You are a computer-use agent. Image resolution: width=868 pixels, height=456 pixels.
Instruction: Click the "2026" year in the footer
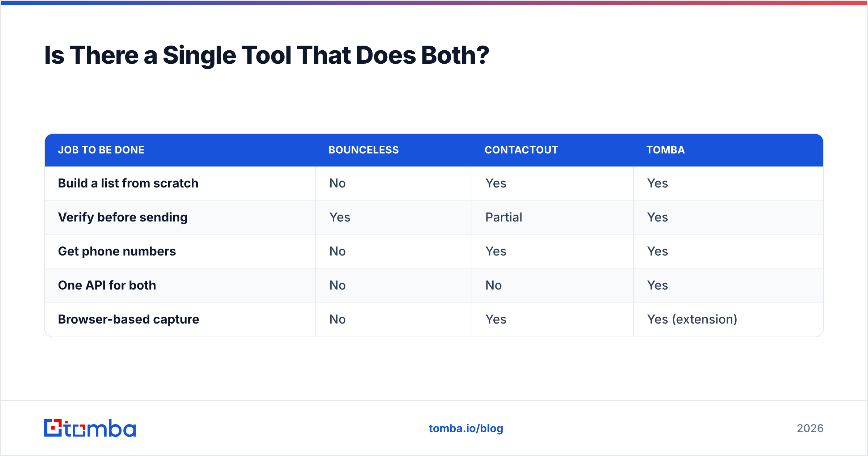click(810, 428)
